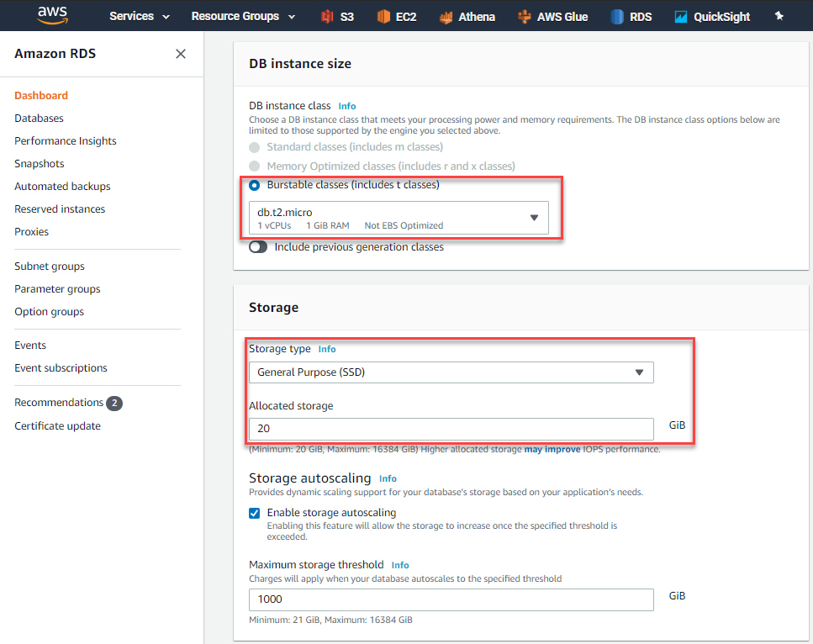This screenshot has width=813, height=644.
Task: Select Memory Optimized classes radio option
Action: pyautogui.click(x=255, y=166)
